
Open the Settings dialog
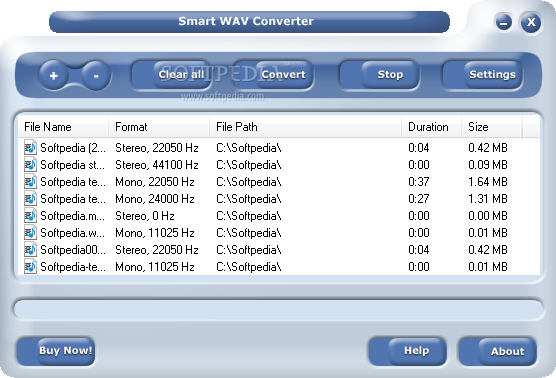point(482,74)
